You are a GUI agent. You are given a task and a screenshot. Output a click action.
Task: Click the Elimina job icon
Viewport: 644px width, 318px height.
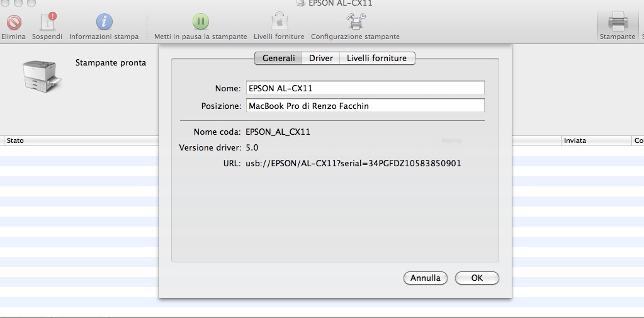14,22
